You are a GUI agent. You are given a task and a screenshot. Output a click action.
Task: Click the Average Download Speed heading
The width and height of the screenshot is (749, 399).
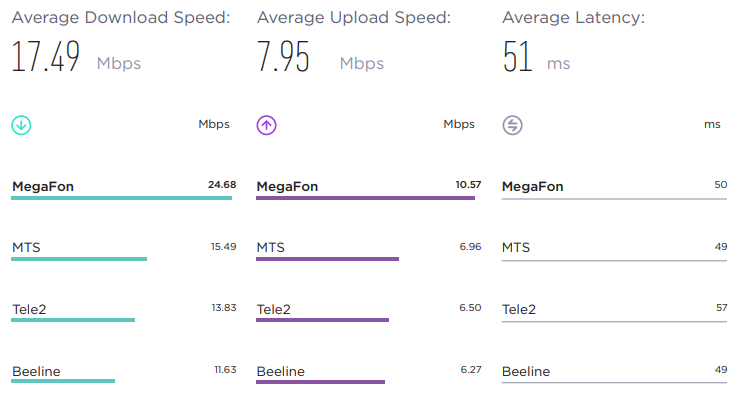pos(121,18)
